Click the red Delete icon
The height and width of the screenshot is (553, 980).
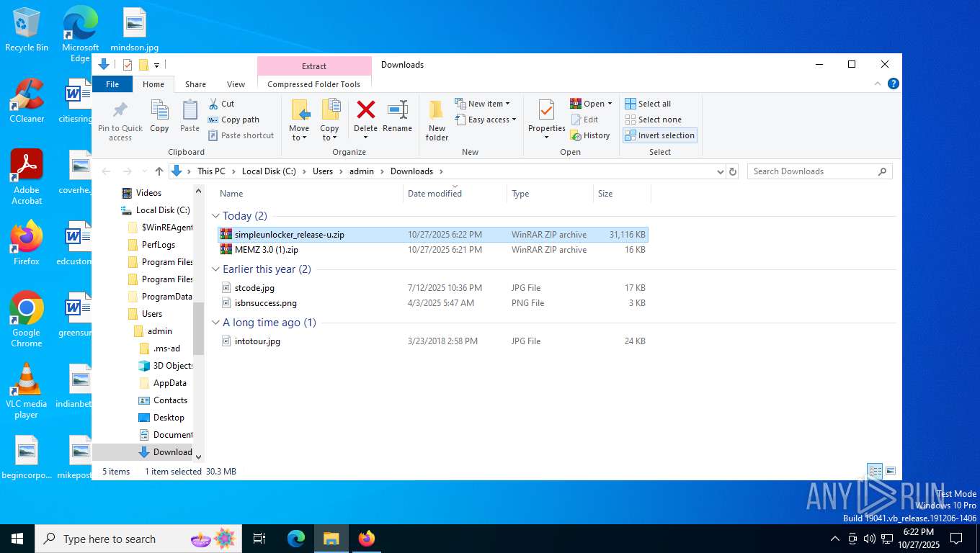pos(366,109)
